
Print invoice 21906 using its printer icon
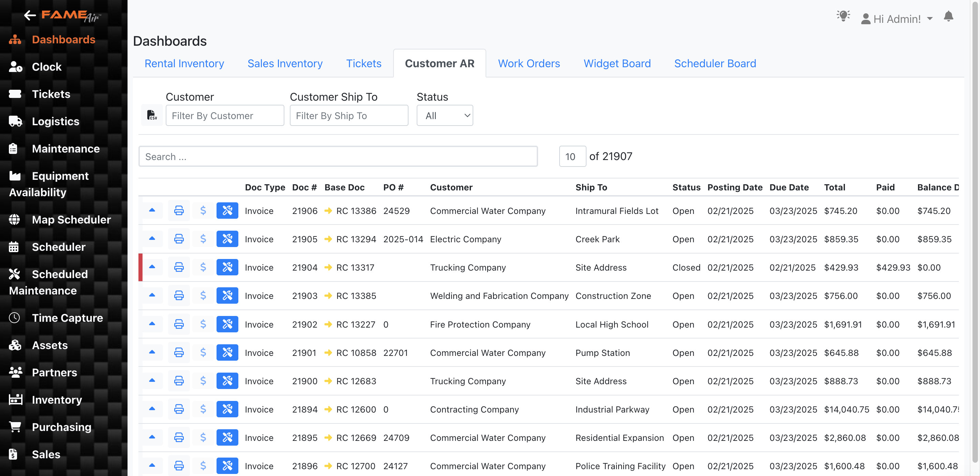tap(178, 210)
